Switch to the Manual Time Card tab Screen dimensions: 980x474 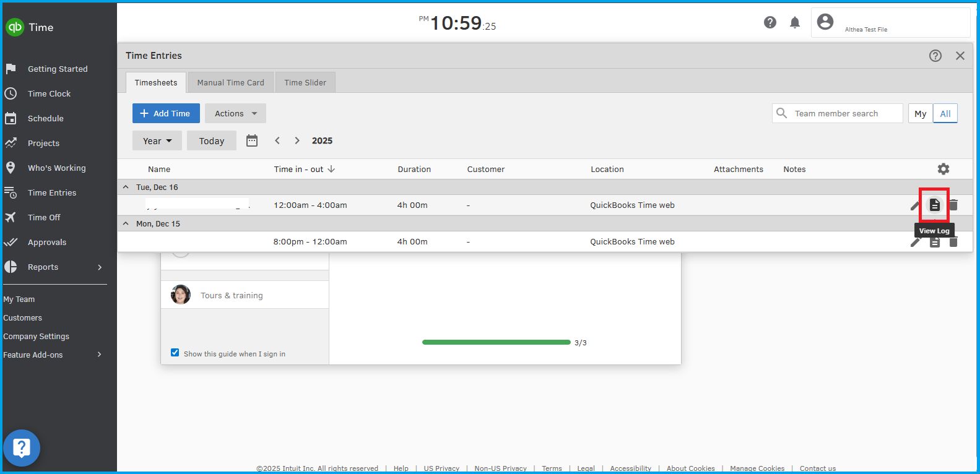230,82
